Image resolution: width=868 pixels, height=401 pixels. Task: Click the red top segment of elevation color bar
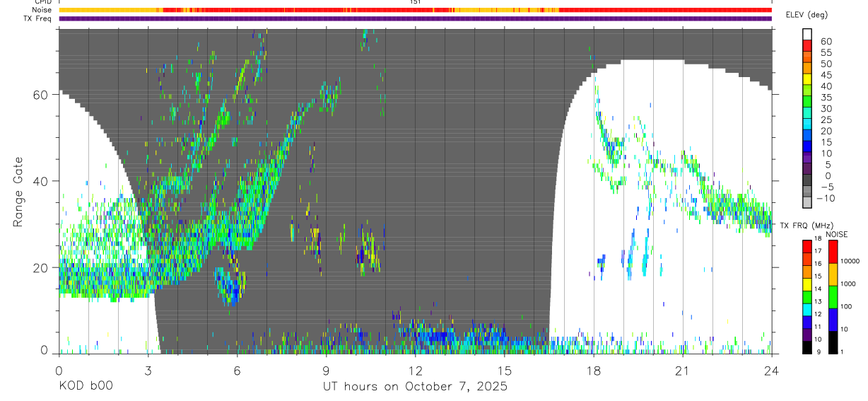coord(807,47)
